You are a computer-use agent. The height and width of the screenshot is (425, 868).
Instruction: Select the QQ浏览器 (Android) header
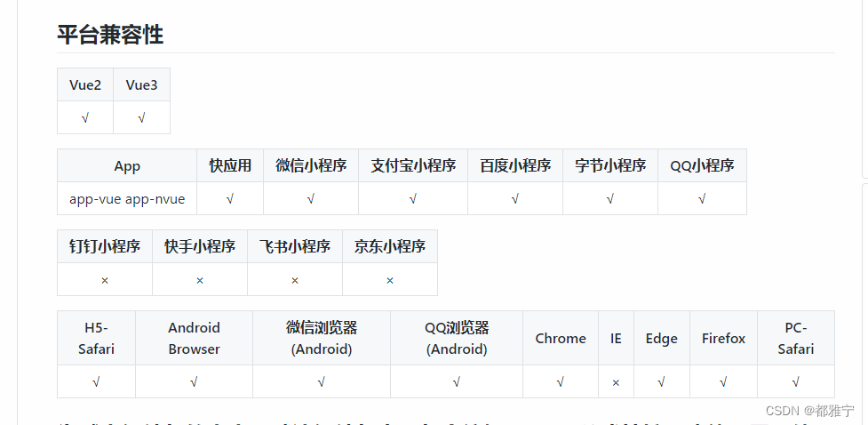point(457,338)
